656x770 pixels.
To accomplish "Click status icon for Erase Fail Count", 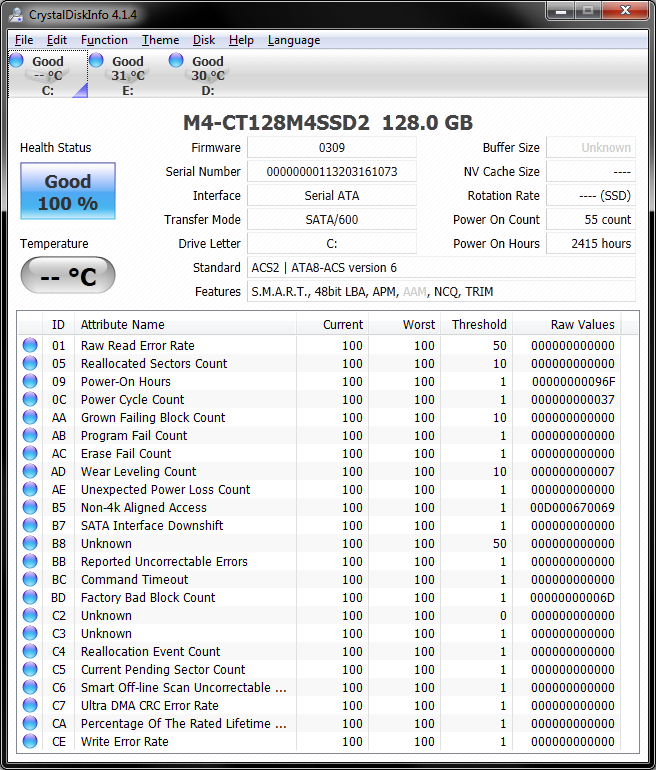I will [30, 453].
